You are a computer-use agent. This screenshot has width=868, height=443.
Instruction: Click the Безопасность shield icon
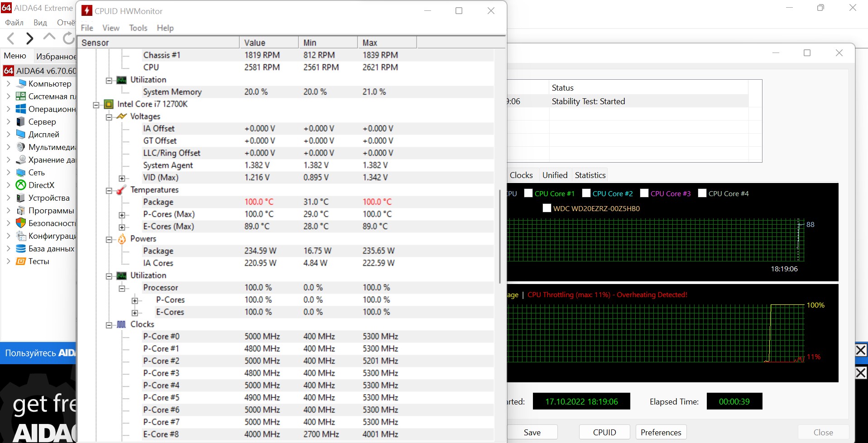[21, 223]
